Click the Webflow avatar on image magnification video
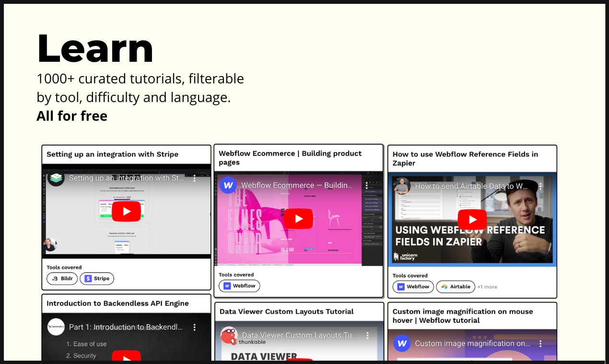609x364 pixels. click(402, 343)
